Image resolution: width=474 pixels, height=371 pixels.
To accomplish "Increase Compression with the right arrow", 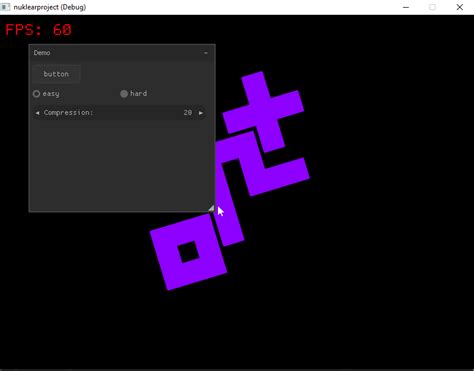I will click(201, 113).
